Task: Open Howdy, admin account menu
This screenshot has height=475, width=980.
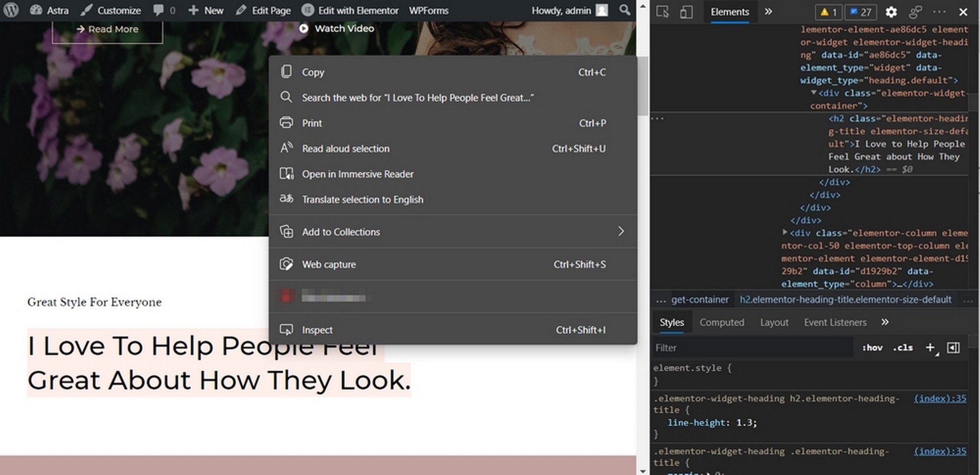Action: (x=570, y=10)
